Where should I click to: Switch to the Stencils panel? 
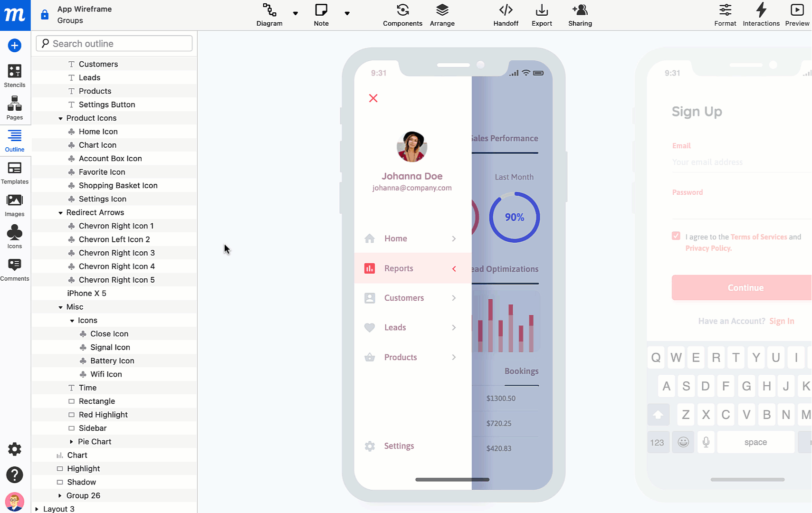14,75
